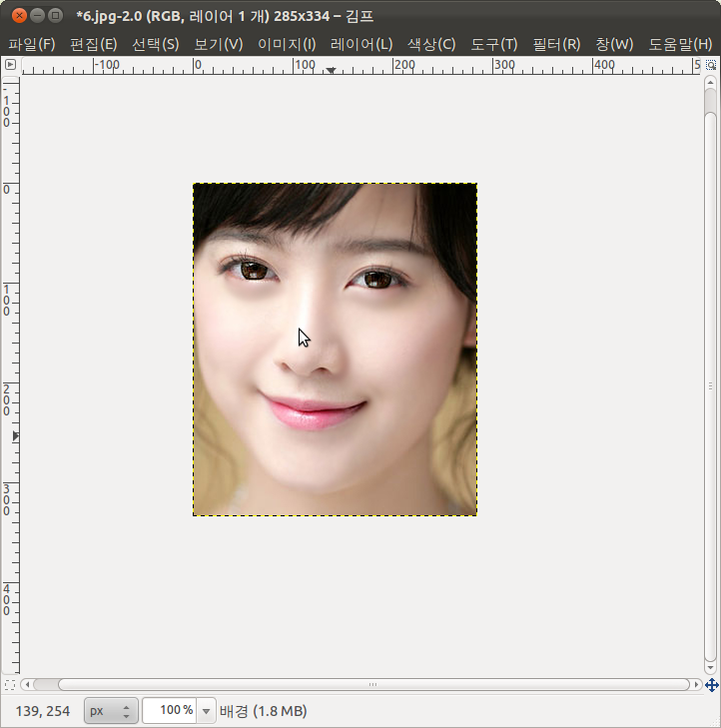Toggle Quick Mask at bottom left corner
The height and width of the screenshot is (728, 721).
coord(10,685)
